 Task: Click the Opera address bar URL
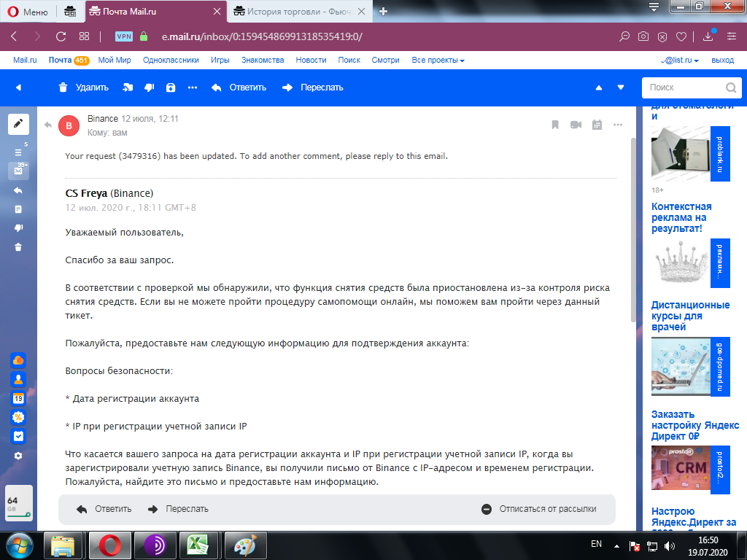click(x=262, y=36)
